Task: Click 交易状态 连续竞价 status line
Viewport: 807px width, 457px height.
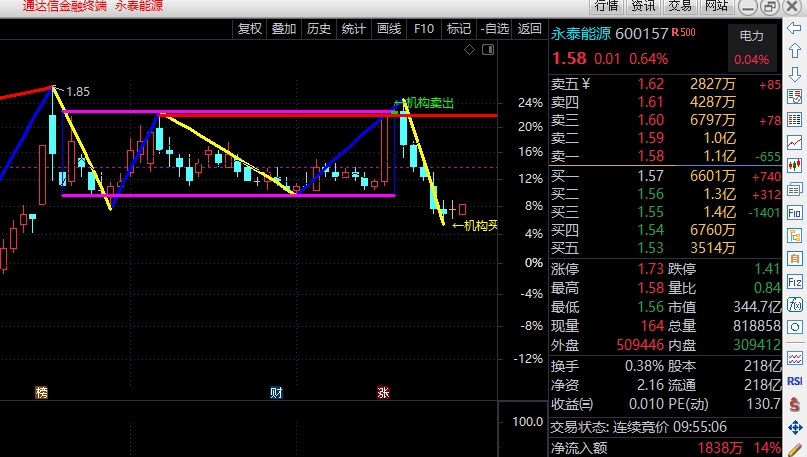Action: (639, 427)
